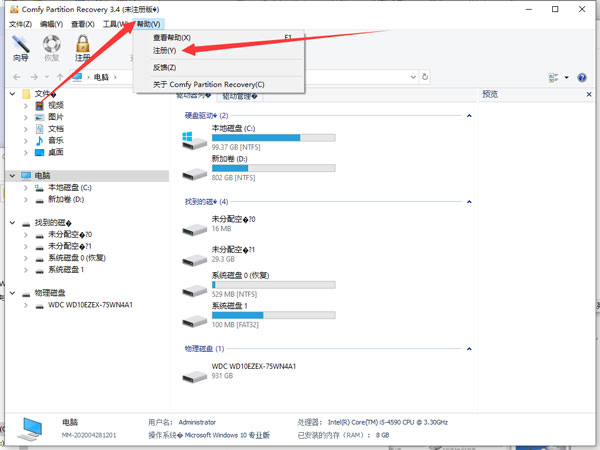Click the view mode icon in toolbar
600x450 pixels.
553,78
